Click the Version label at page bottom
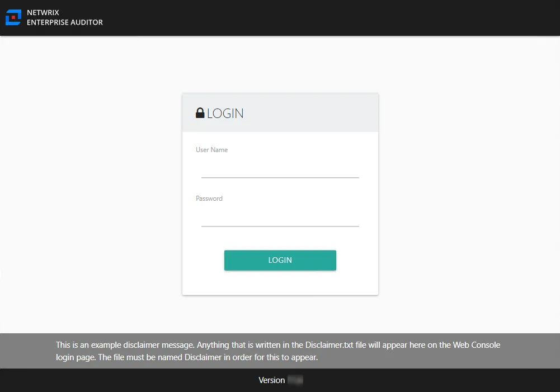 (x=271, y=380)
